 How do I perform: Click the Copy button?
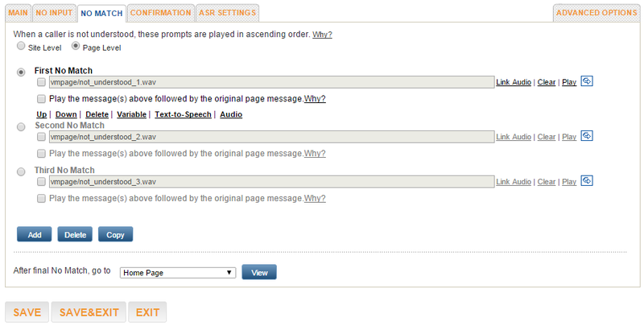pos(115,234)
